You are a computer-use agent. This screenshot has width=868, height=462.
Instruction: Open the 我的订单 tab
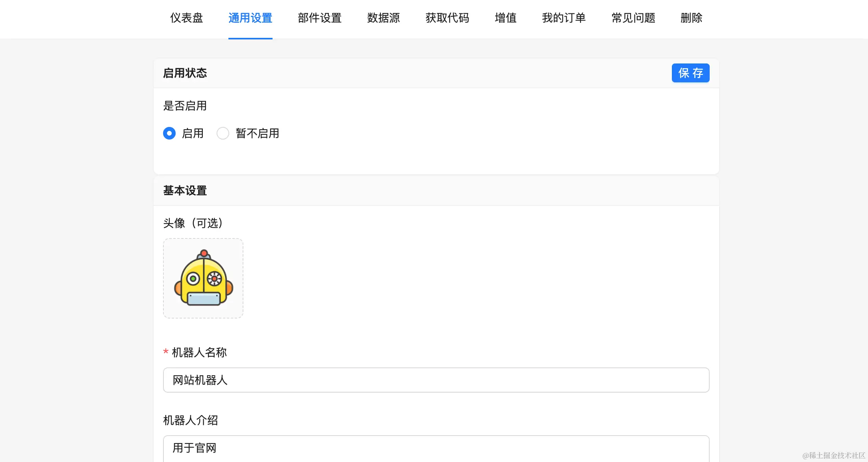(564, 18)
